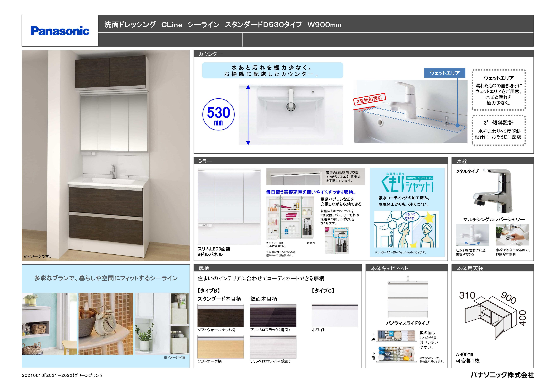Click the side storage shelf lifestyle photo
The height and width of the screenshot is (392, 555).
[x=162, y=324]
